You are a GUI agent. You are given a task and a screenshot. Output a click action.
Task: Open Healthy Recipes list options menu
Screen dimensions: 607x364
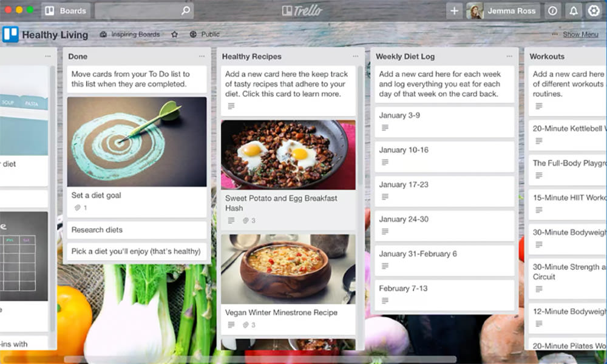click(355, 56)
